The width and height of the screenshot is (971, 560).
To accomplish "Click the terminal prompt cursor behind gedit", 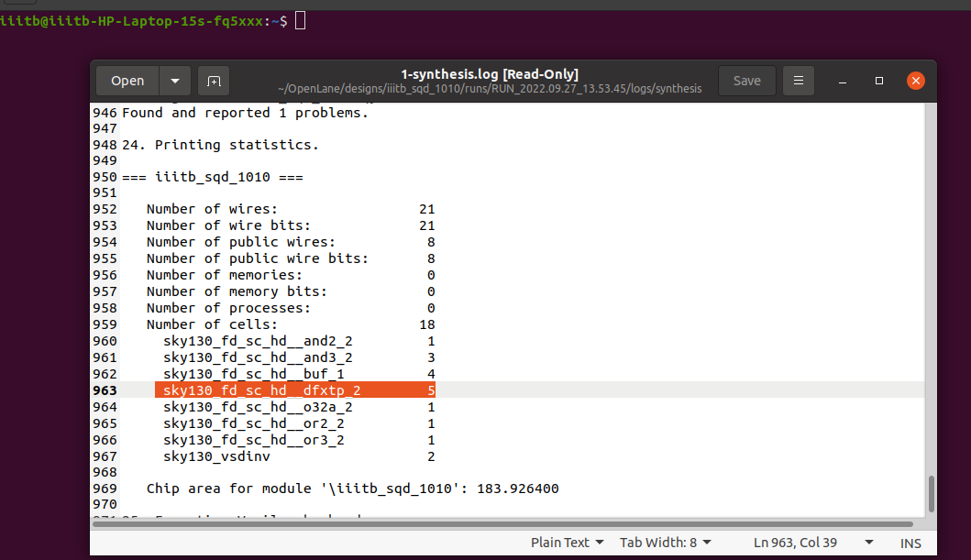I will tap(301, 20).
